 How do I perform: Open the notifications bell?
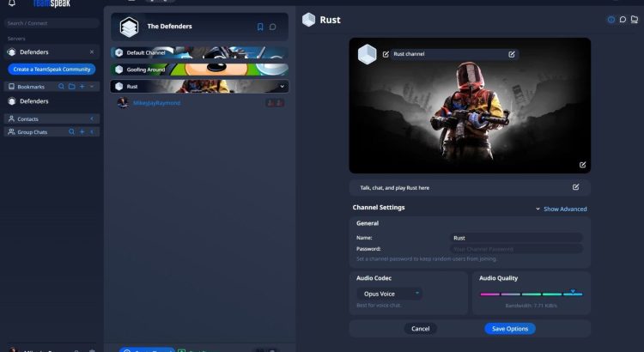pos(12,3)
